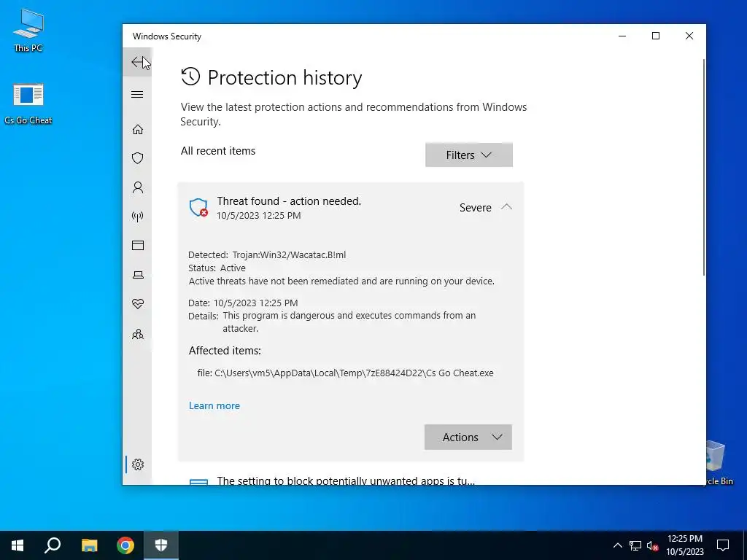This screenshot has width=747, height=560.
Task: Launch Google Chrome from taskbar
Action: point(125,545)
